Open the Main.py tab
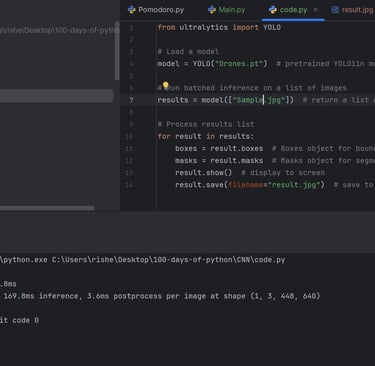Viewport: 375px width, 366px height. [x=227, y=10]
